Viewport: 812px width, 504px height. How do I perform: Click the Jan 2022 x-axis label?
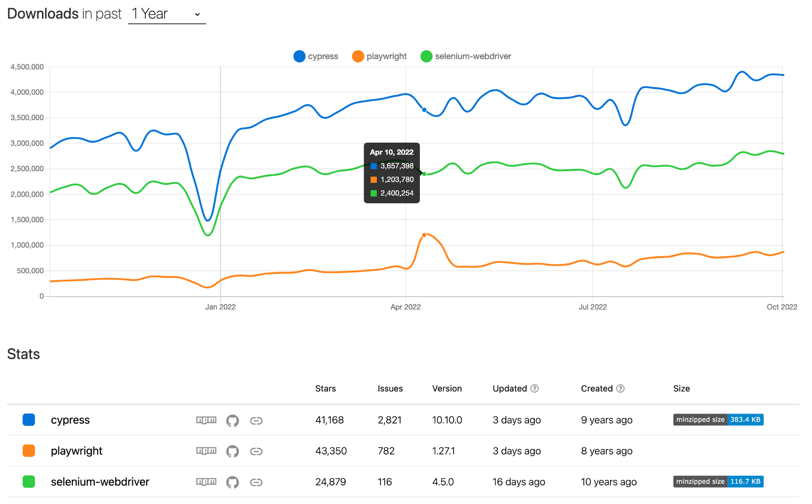(220, 307)
